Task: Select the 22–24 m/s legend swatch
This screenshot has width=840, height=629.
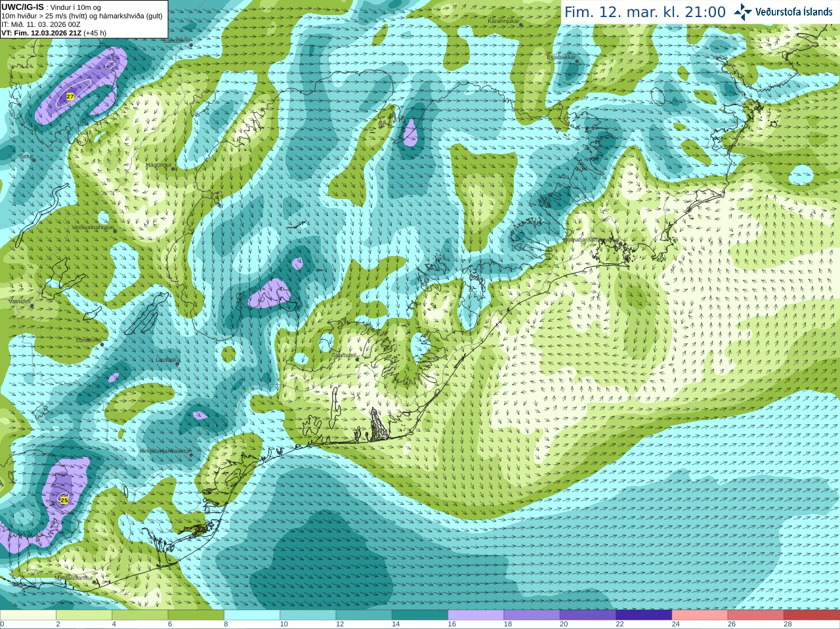Action: 644,615
